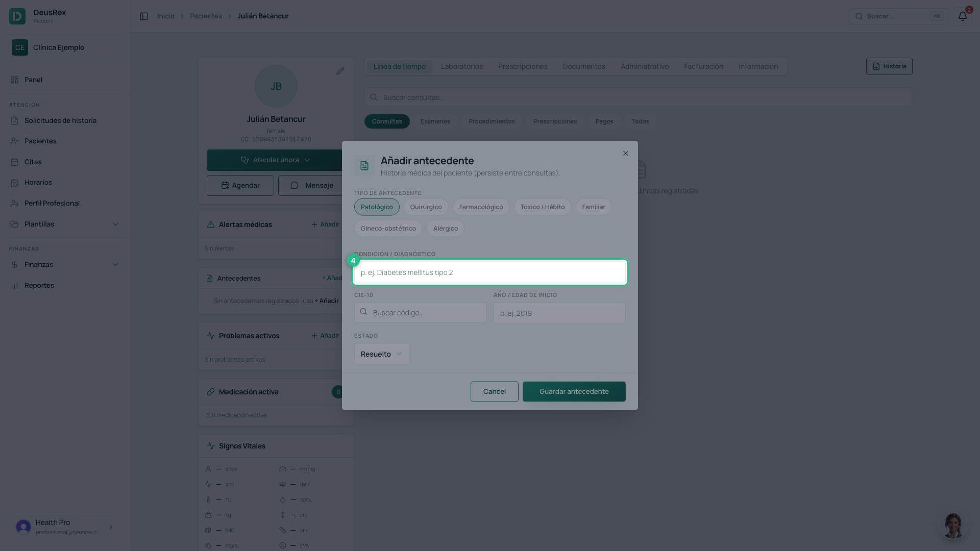Screen dimensions: 980x551
Task: Select the Gineco-obstétrico antecedent type
Action: point(388,229)
